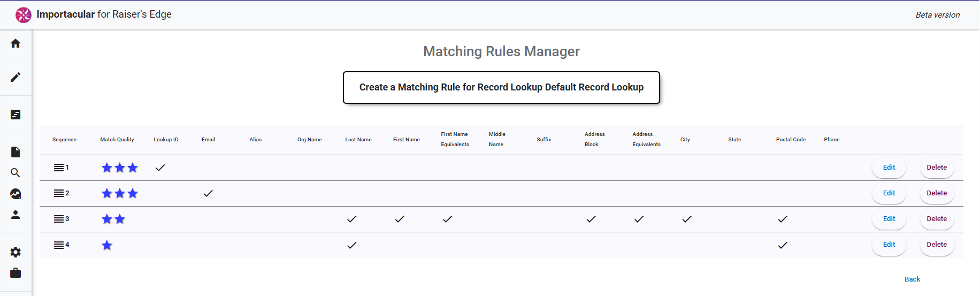Open settings gear icon in sidebar

click(x=16, y=252)
